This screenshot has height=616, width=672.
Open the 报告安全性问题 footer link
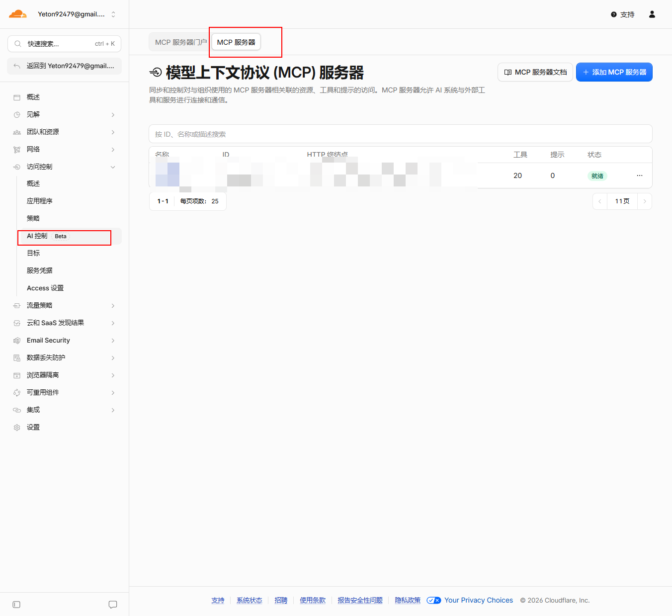tap(360, 601)
